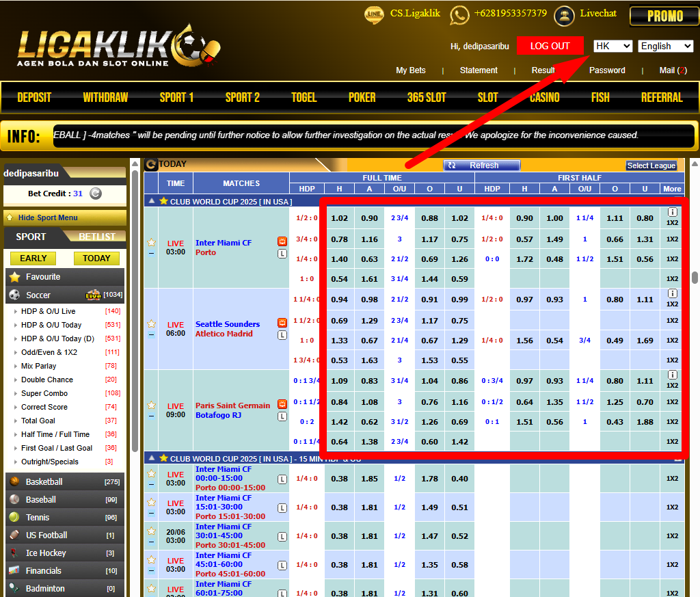Viewport: 700px width, 597px height.
Task: Favourite Inter Miami 00:00-15:00 match star
Action: [151, 474]
